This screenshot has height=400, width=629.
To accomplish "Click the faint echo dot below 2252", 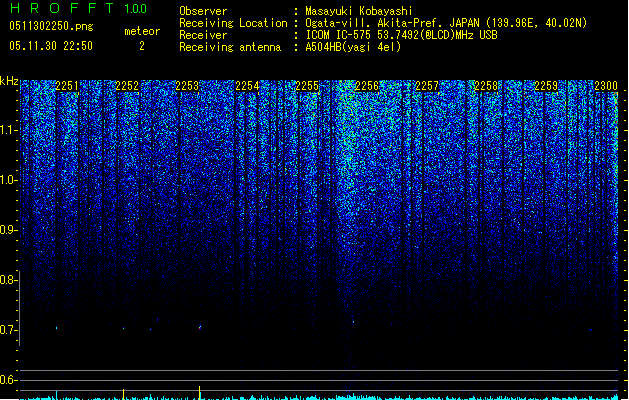I will point(124,328).
